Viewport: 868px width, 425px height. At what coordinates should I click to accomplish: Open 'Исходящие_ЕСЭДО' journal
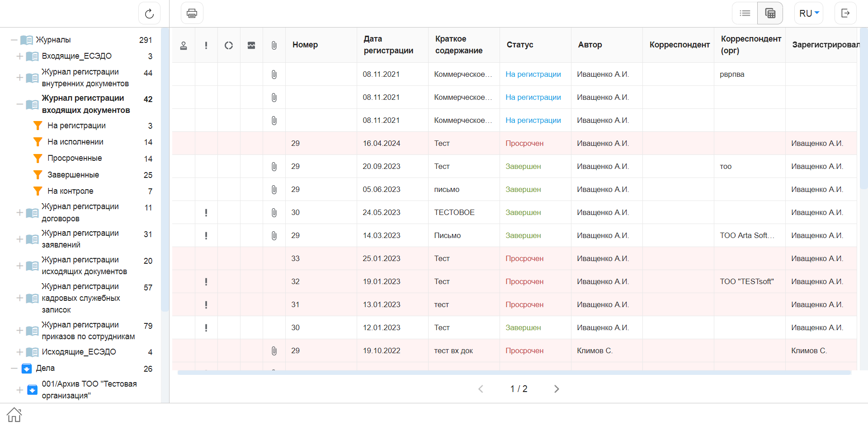[79, 352]
